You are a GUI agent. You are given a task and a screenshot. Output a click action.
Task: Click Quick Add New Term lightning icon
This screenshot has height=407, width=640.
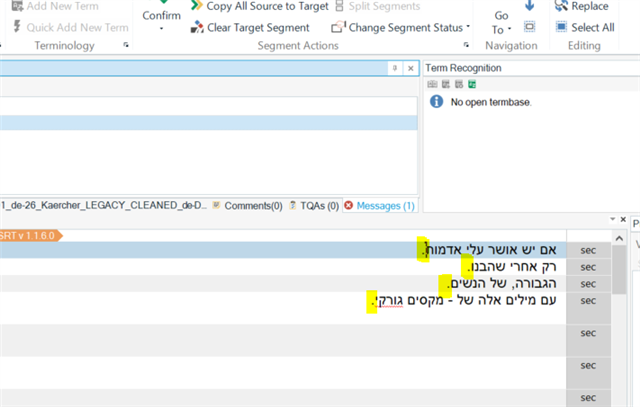coord(17,27)
